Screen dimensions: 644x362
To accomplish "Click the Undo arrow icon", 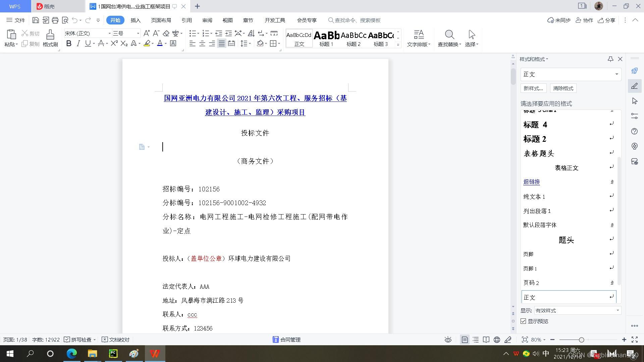I will 74,20.
